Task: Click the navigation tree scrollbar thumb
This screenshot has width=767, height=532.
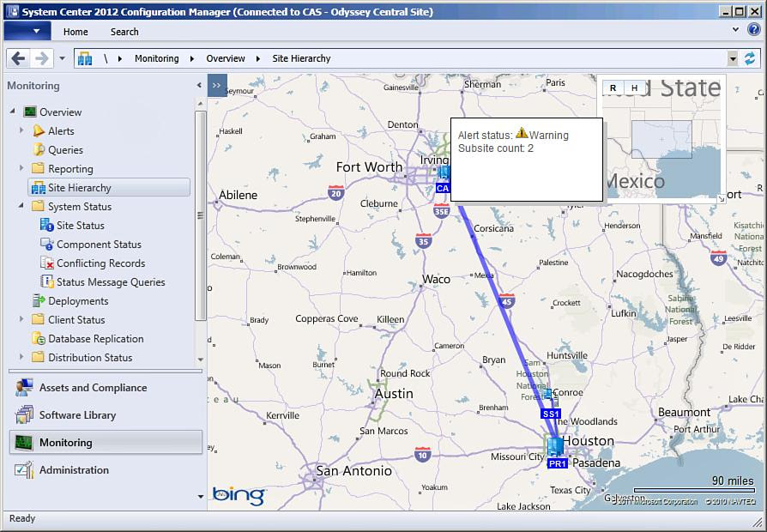Action: (200, 215)
